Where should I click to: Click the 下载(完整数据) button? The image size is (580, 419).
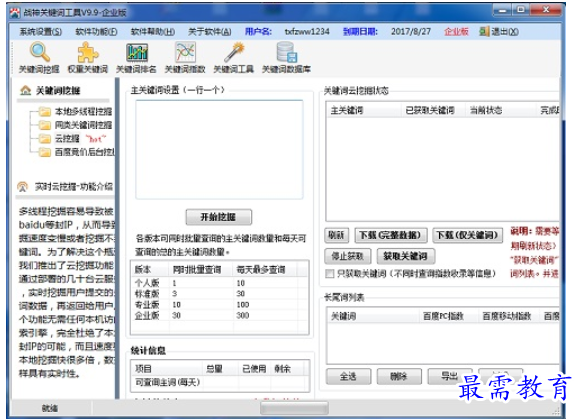[x=391, y=235]
